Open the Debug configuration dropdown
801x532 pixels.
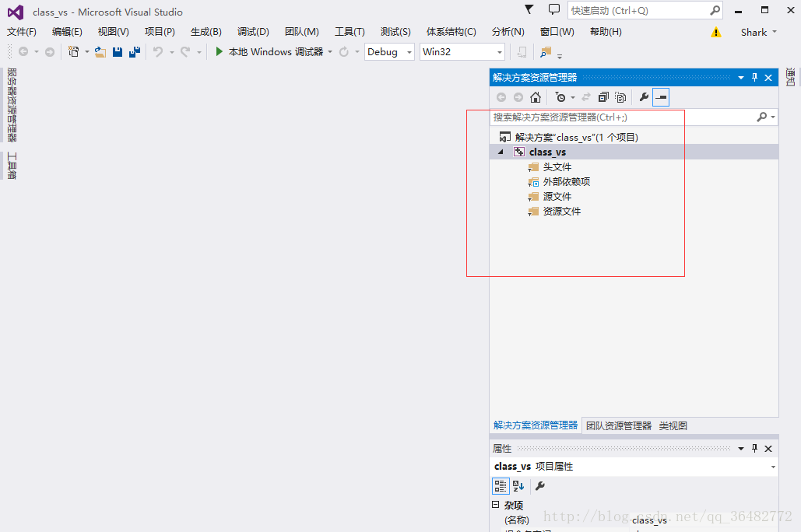pyautogui.click(x=409, y=52)
